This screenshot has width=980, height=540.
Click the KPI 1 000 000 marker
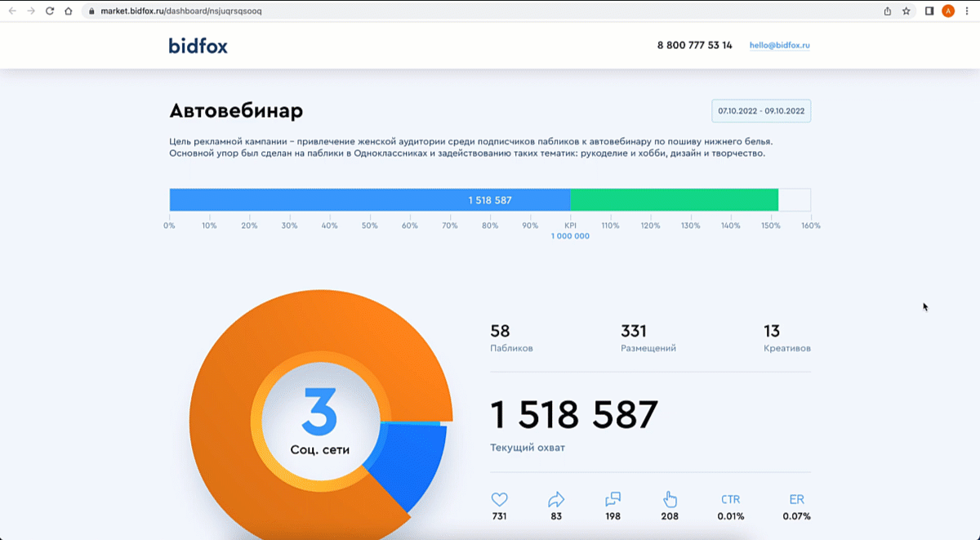[x=570, y=230]
